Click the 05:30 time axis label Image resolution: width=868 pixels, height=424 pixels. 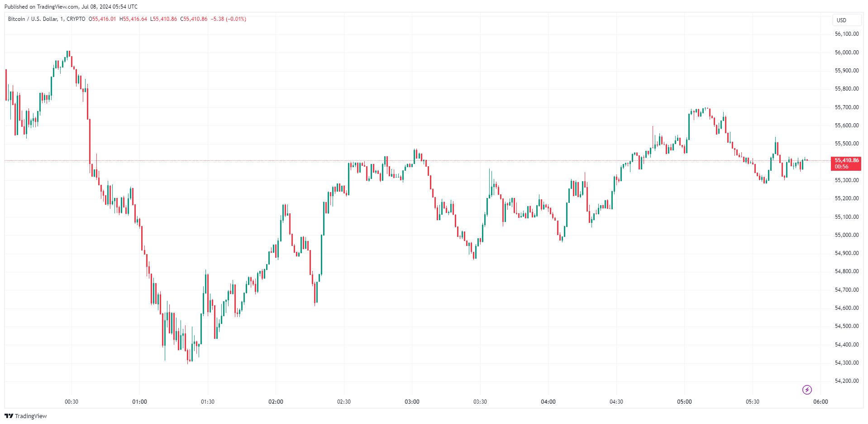[x=753, y=402]
